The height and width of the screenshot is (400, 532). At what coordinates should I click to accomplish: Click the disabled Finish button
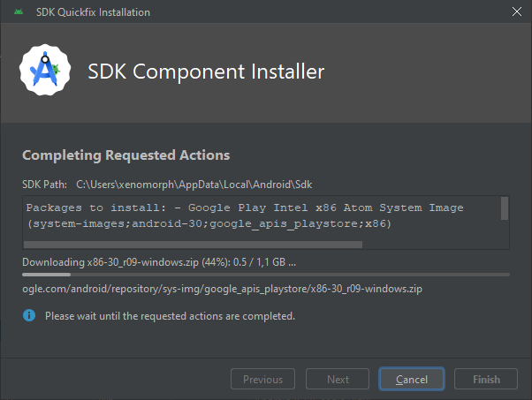coord(486,379)
